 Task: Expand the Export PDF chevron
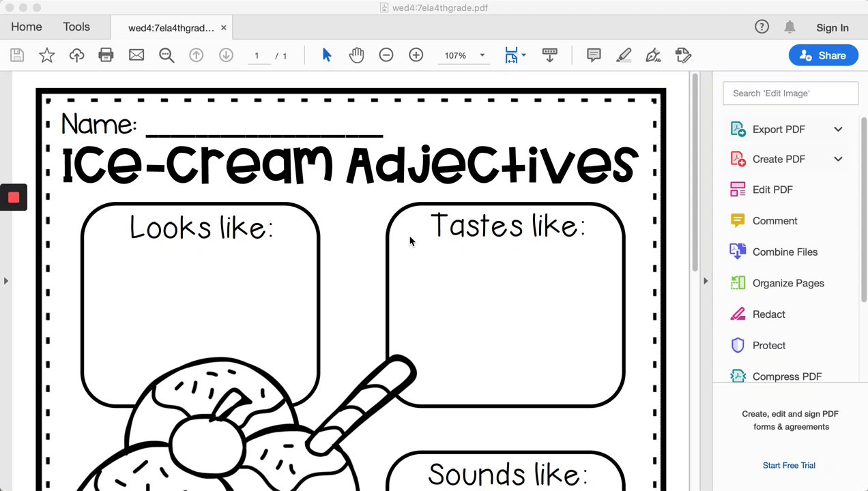[838, 130]
